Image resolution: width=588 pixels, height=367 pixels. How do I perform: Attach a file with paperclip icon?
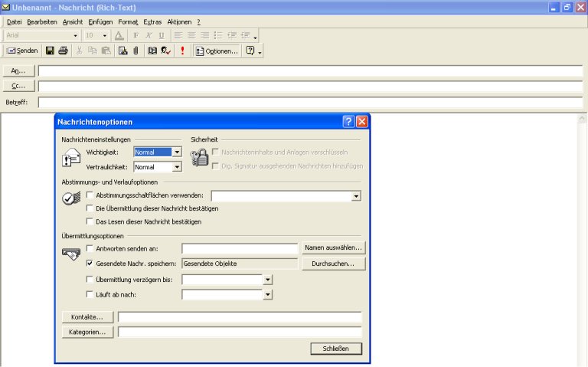pyautogui.click(x=136, y=51)
